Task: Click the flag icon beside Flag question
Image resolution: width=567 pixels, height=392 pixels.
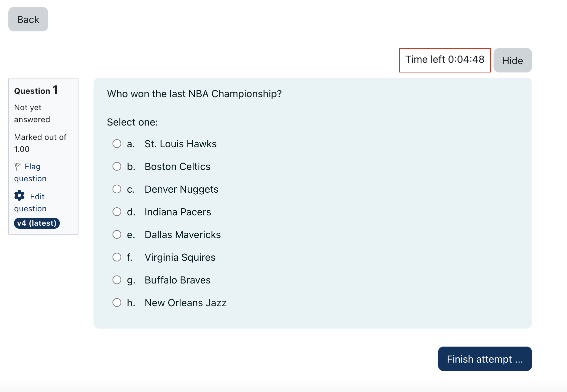Action: click(18, 167)
